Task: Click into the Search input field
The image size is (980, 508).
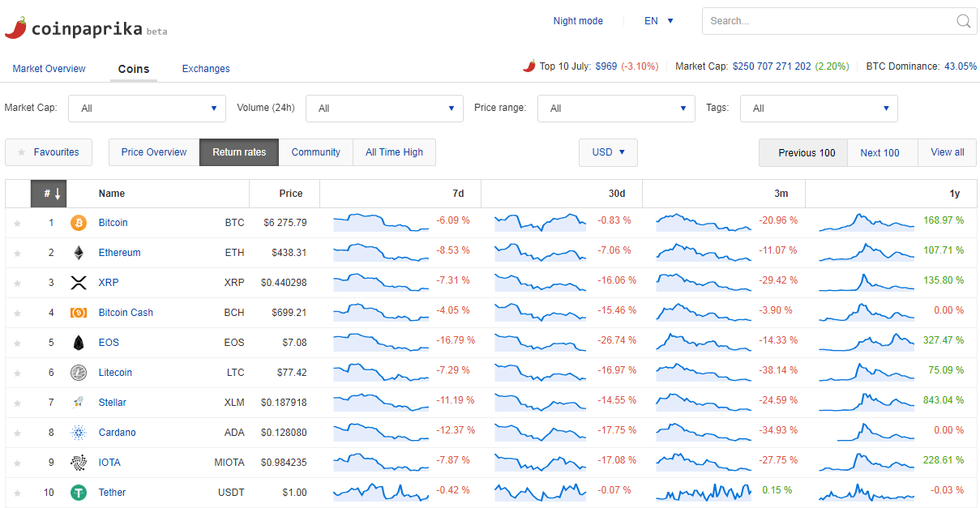Action: 827,21
